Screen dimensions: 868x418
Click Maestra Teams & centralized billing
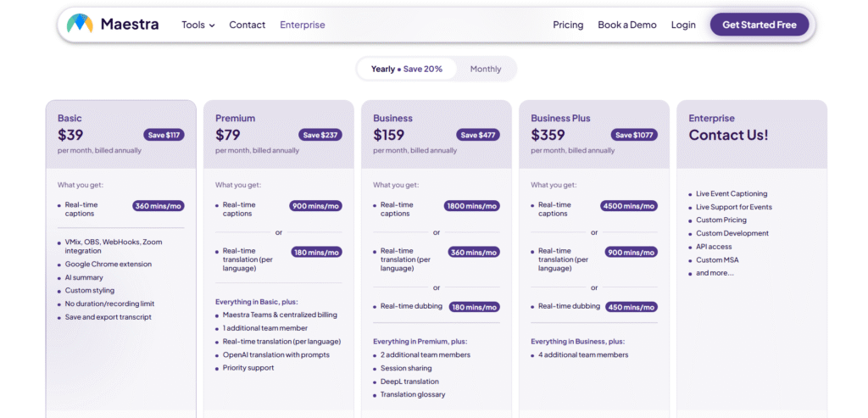point(280,315)
